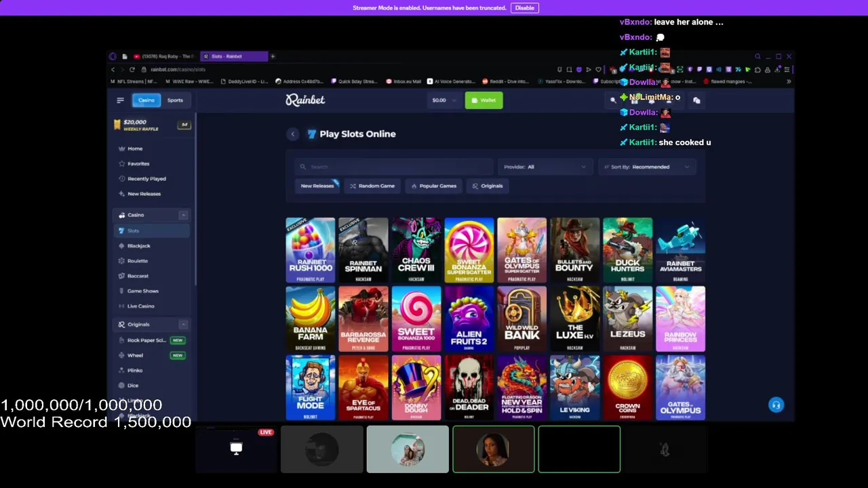Open the Flight Mode slot
This screenshot has width=868, height=488.
pyautogui.click(x=311, y=388)
